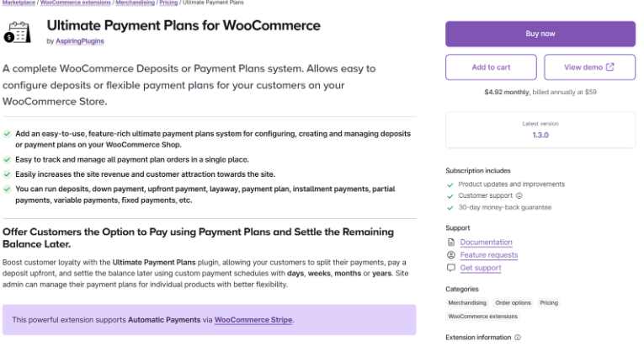Follow the WooCommerce Stripe link
This screenshot has height=352, width=644.
pos(253,320)
